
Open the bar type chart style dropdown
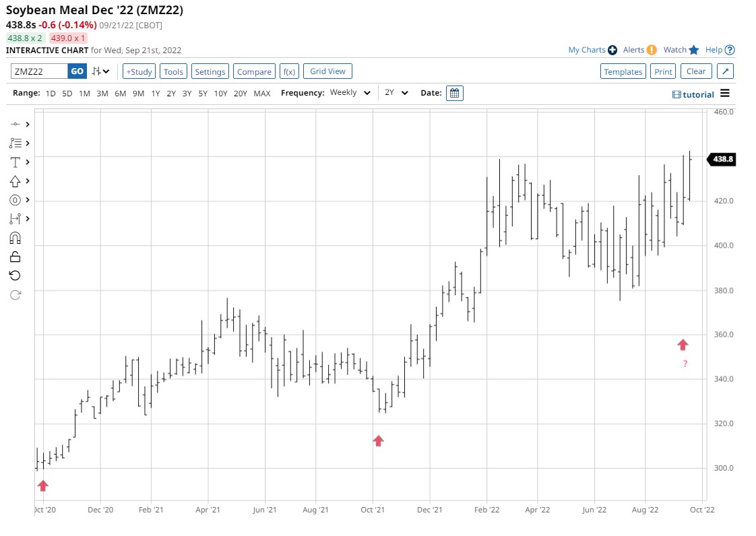coord(101,71)
